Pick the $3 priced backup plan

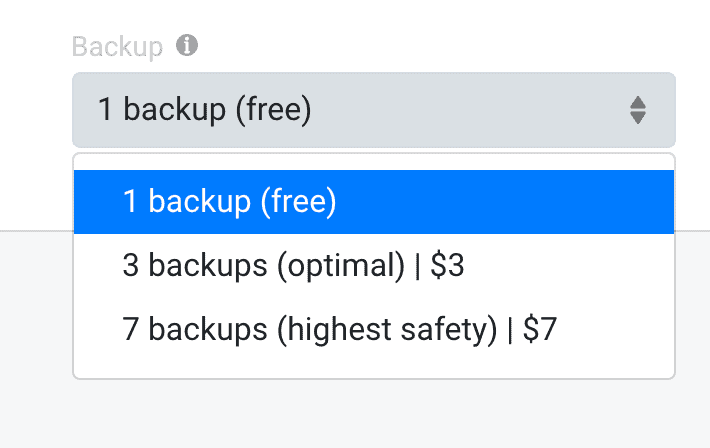click(x=374, y=265)
